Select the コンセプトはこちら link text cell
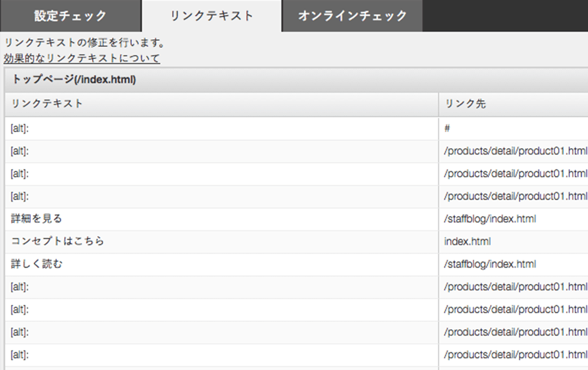Screen dimensions: 588x370 pyautogui.click(x=222, y=242)
